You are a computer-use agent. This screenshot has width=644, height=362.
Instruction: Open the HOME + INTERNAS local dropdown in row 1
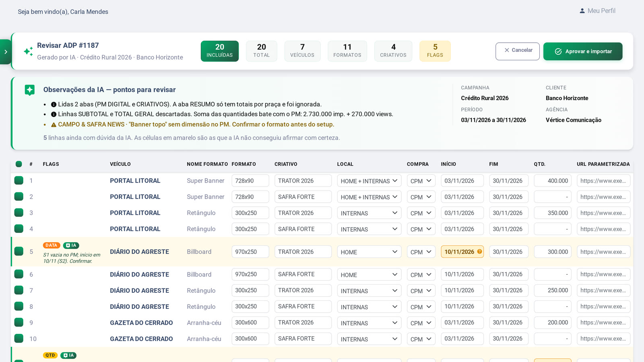point(369,181)
